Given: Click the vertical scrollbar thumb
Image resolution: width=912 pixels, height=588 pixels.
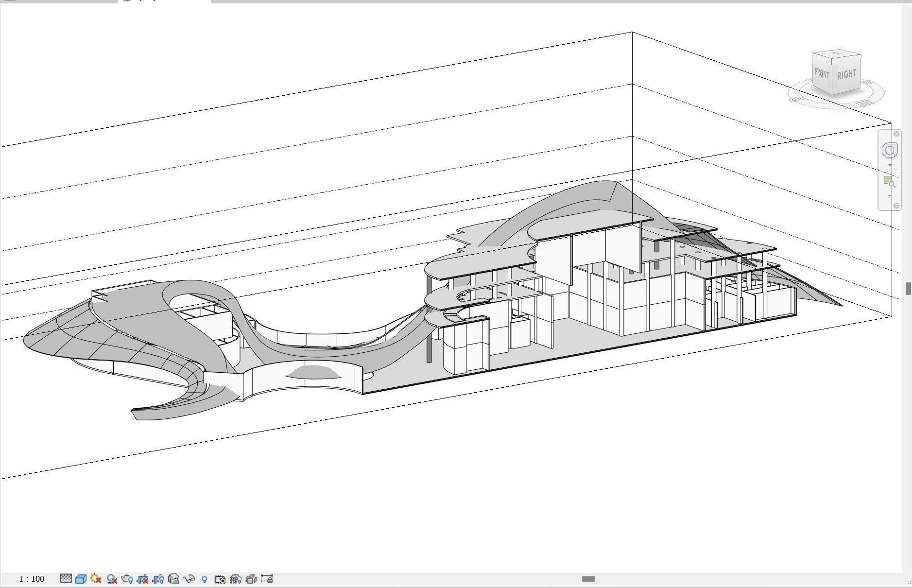Looking at the screenshot, I should (x=908, y=288).
